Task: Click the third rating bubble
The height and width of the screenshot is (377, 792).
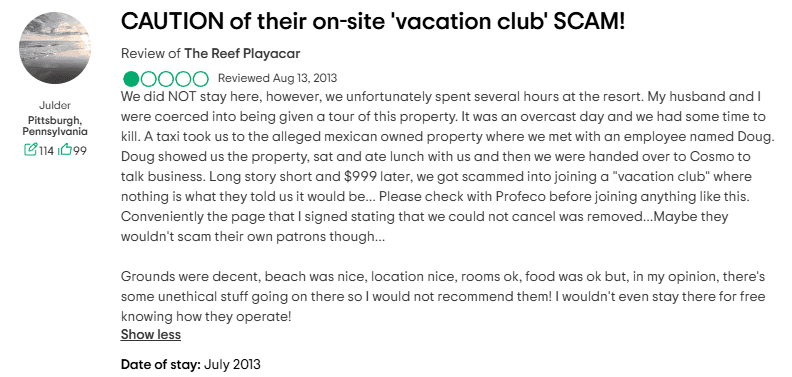Action: pyautogui.click(x=166, y=79)
